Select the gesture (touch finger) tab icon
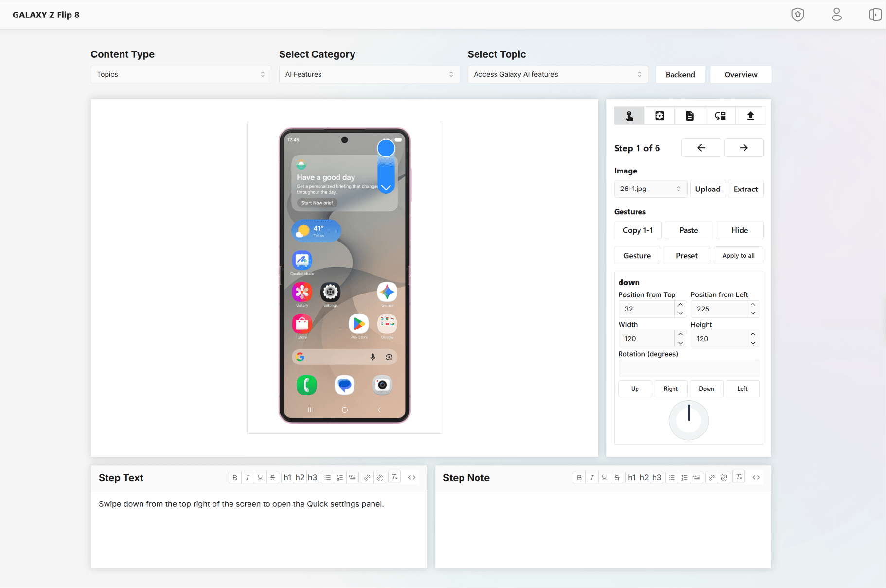 [629, 116]
